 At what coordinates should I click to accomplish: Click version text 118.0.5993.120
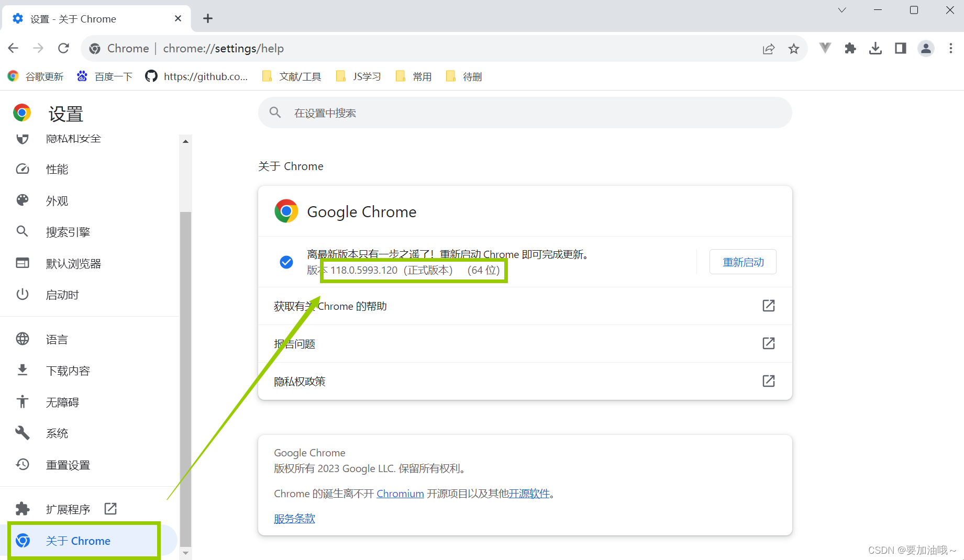[364, 270]
